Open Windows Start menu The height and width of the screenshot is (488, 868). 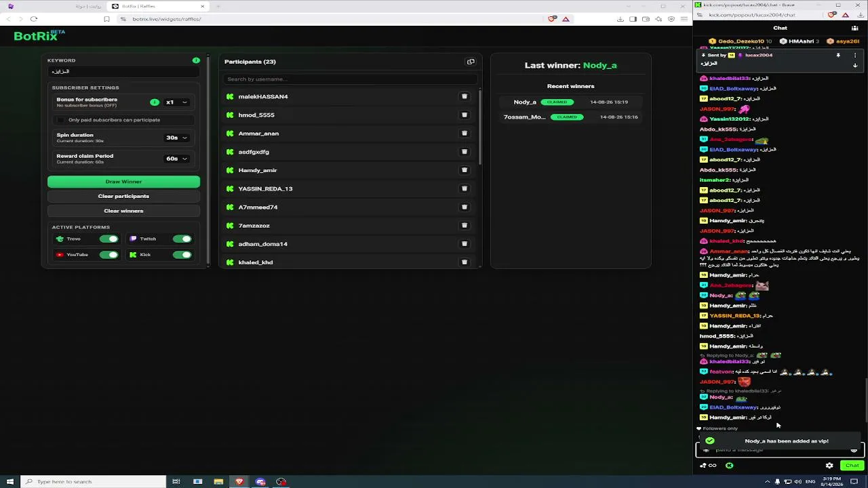10,482
